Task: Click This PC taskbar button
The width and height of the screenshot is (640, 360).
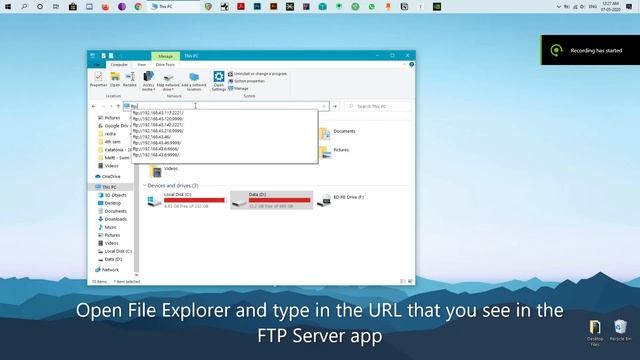Action: click(x=173, y=7)
